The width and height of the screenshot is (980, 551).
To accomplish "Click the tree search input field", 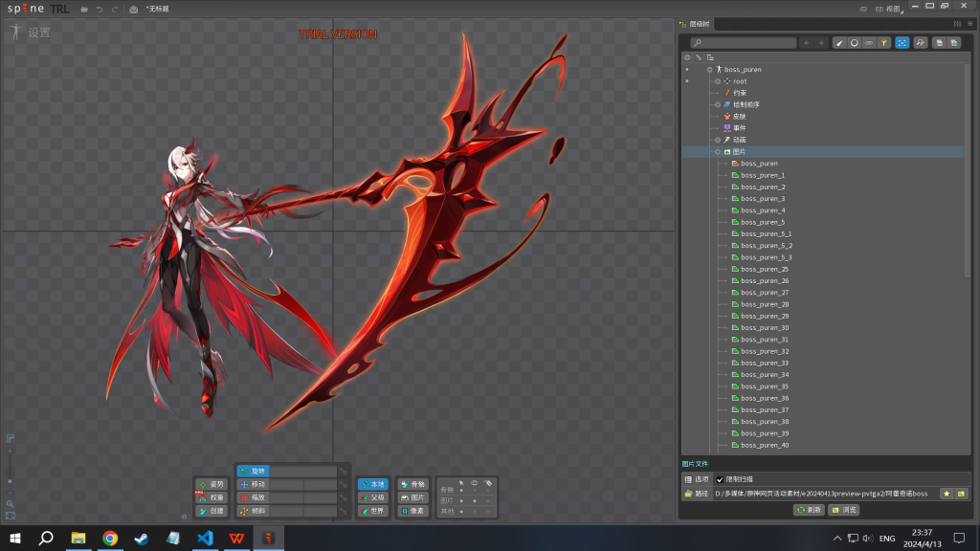I will point(743,43).
